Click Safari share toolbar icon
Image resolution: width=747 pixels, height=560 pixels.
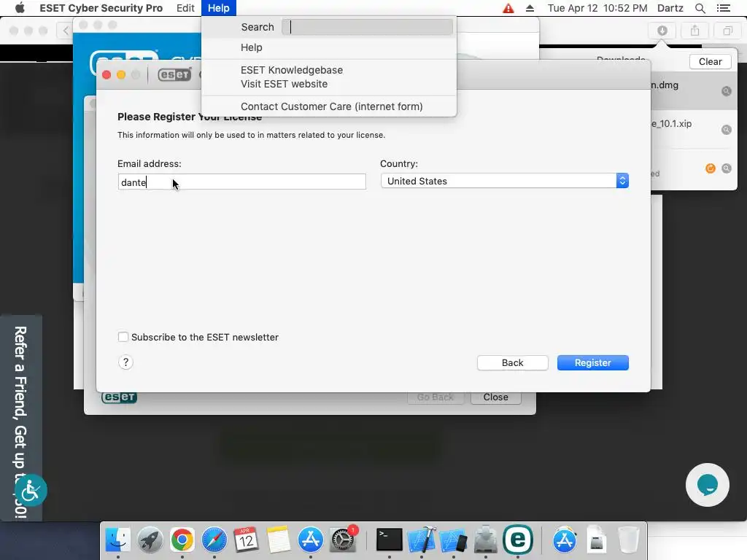695,31
